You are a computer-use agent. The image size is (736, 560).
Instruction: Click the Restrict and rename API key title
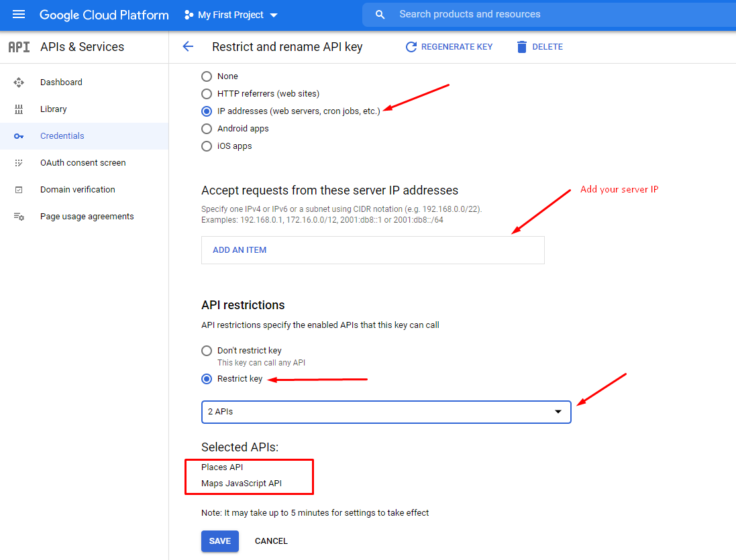287,47
